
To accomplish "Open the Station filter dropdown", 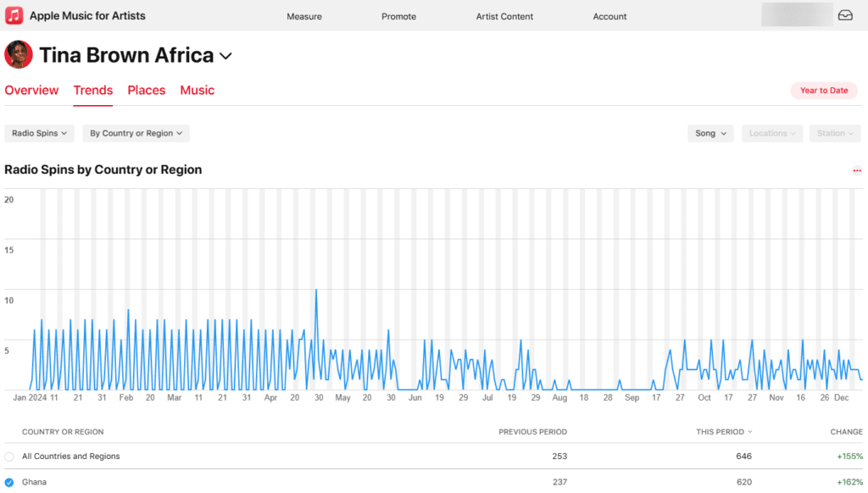I will click(835, 133).
